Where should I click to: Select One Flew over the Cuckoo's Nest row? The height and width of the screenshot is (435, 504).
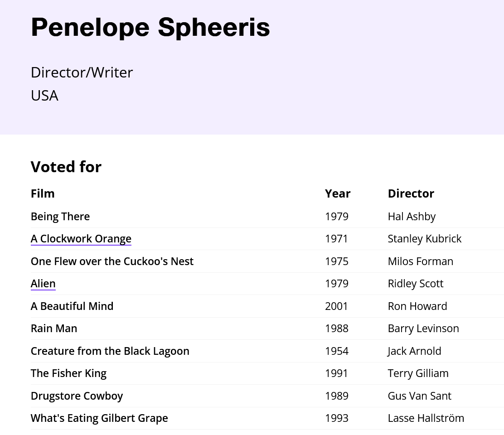point(267,261)
